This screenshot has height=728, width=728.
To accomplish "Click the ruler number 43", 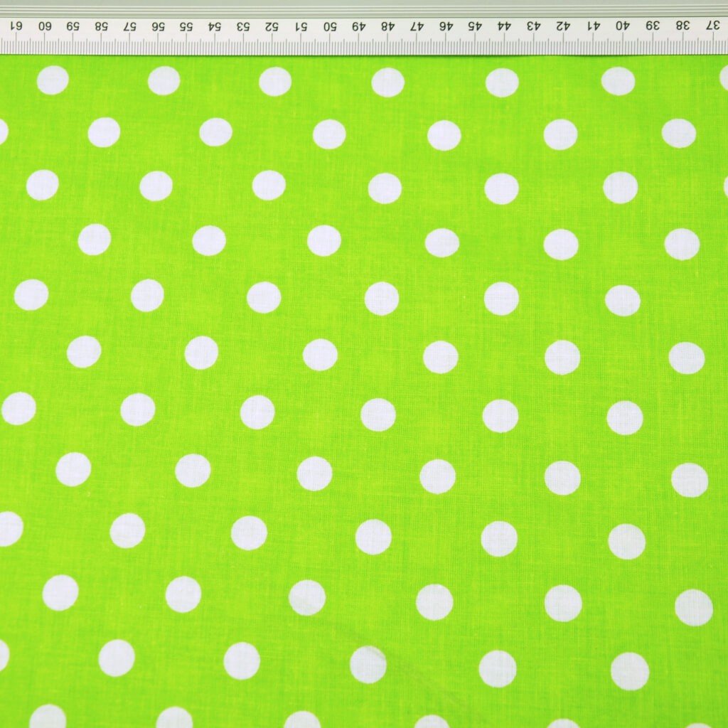I will (x=532, y=26).
